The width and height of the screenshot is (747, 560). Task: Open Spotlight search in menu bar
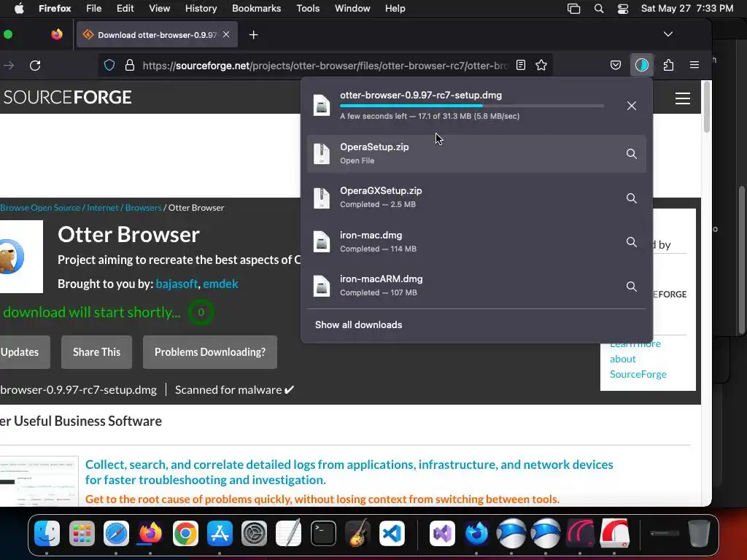[x=599, y=9]
